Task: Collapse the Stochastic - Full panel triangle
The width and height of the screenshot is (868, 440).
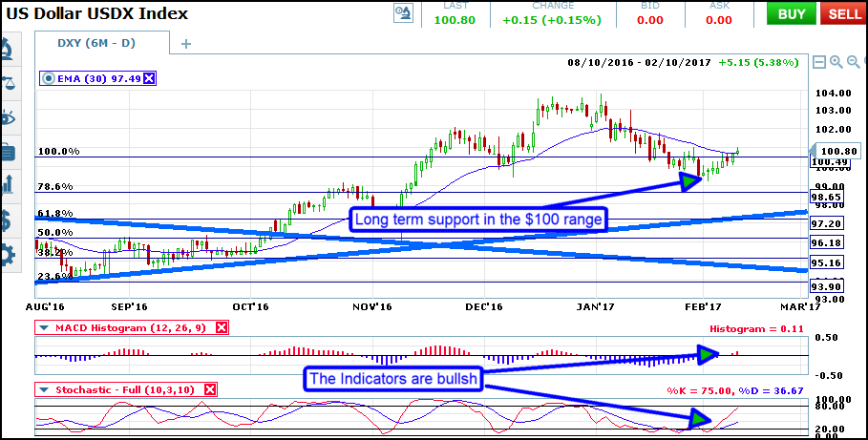Action: (x=44, y=390)
